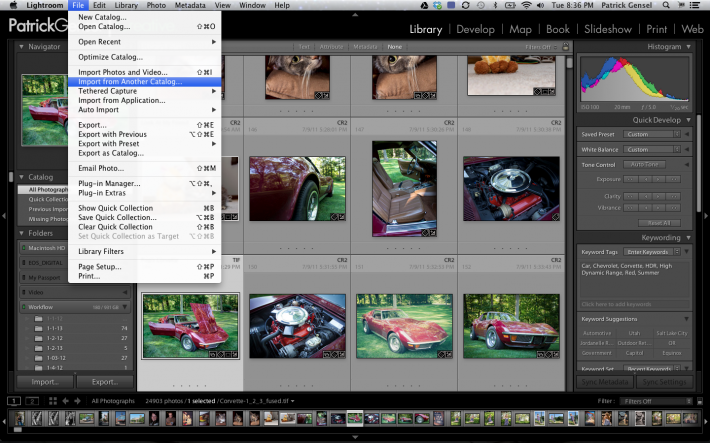Switch to the Develop module
The width and height of the screenshot is (710, 443).
pos(475,29)
